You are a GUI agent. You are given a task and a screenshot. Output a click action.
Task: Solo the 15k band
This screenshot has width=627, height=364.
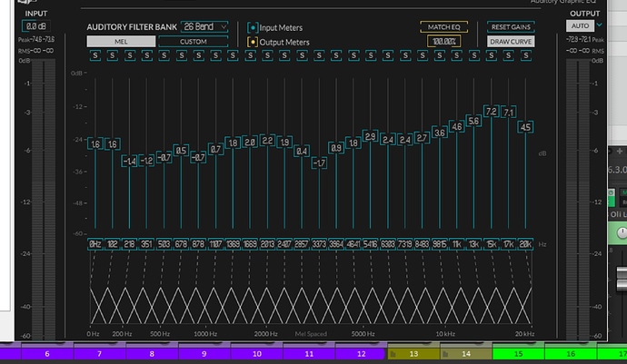tap(491, 55)
